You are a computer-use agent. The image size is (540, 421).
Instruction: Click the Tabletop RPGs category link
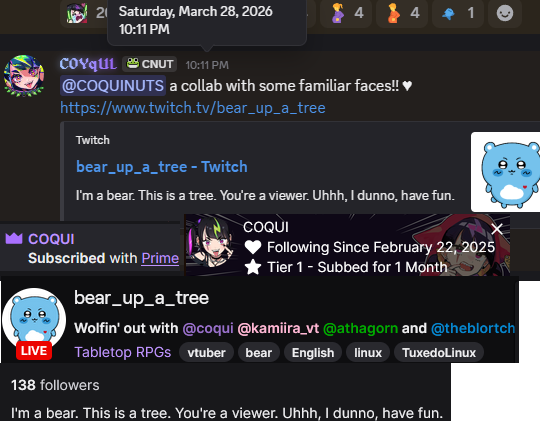[x=123, y=352]
